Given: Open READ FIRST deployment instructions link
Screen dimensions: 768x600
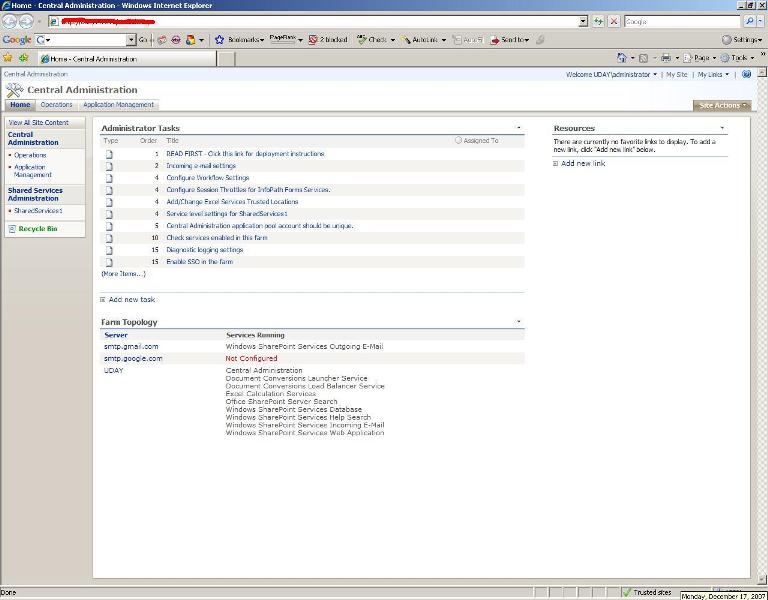Looking at the screenshot, I should [245, 154].
